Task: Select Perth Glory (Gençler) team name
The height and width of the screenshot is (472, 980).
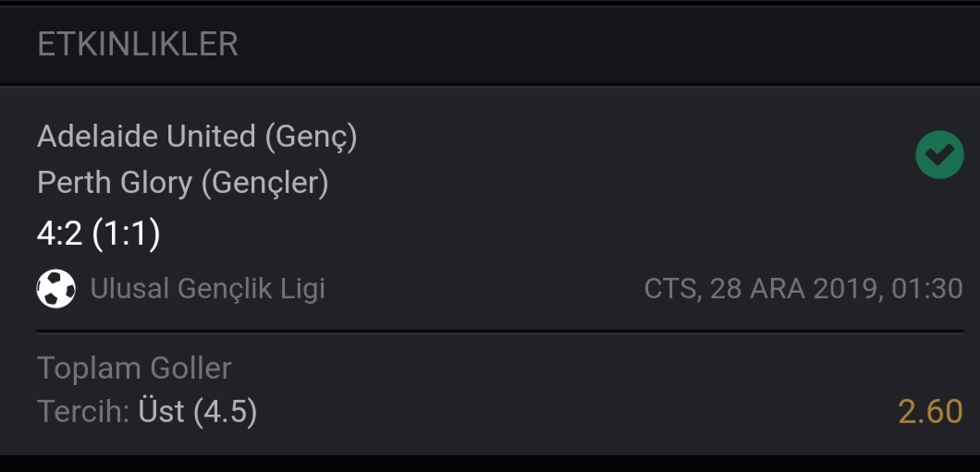Action: point(182,183)
